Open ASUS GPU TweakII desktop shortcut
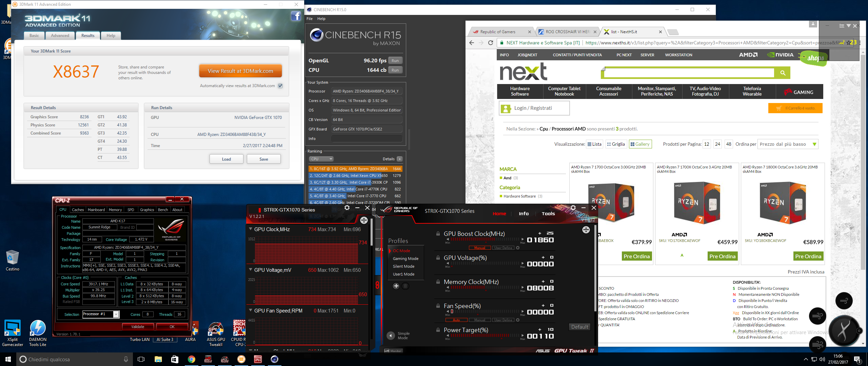Image resolution: width=868 pixels, height=366 pixels. click(x=216, y=334)
